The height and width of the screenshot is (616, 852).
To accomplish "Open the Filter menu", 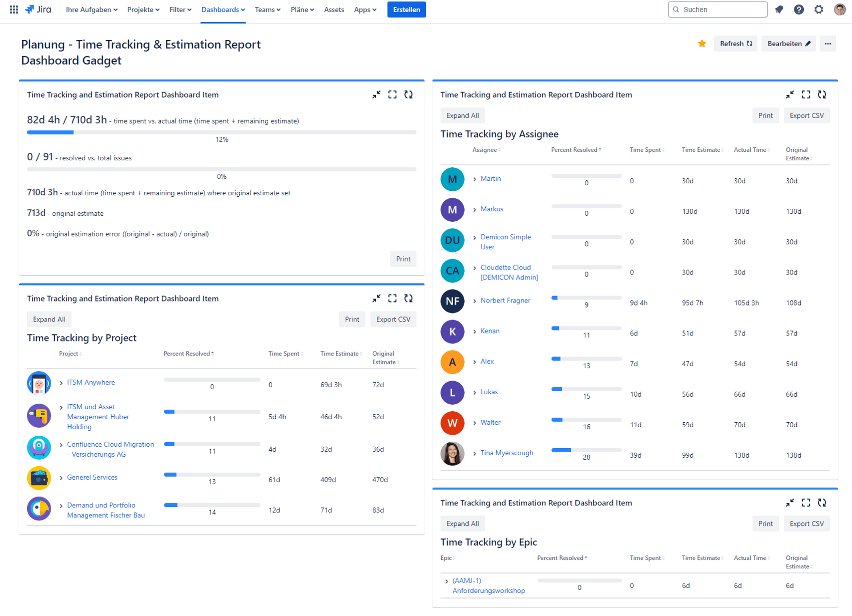I will coord(180,10).
